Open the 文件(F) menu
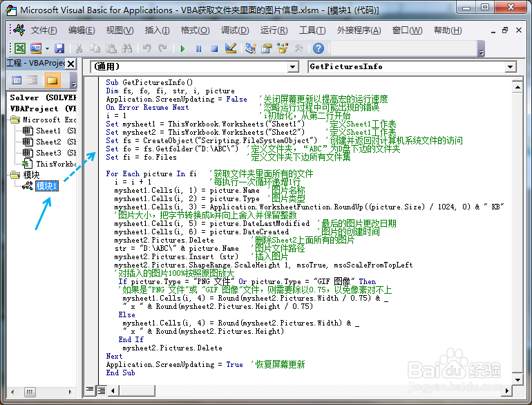532x405 pixels. (44, 30)
